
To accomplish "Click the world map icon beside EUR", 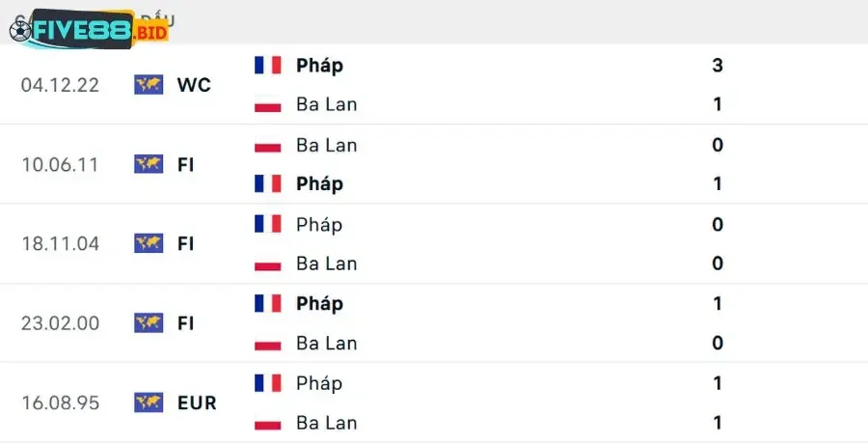I will 149,402.
